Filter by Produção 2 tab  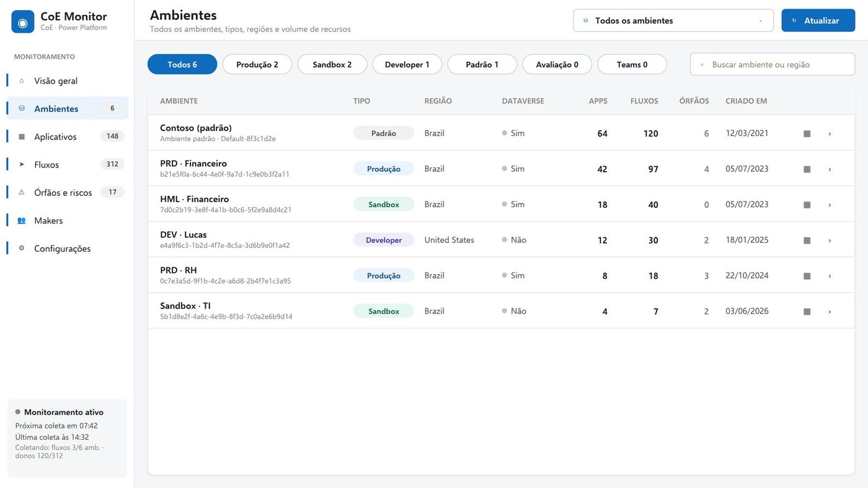point(257,64)
